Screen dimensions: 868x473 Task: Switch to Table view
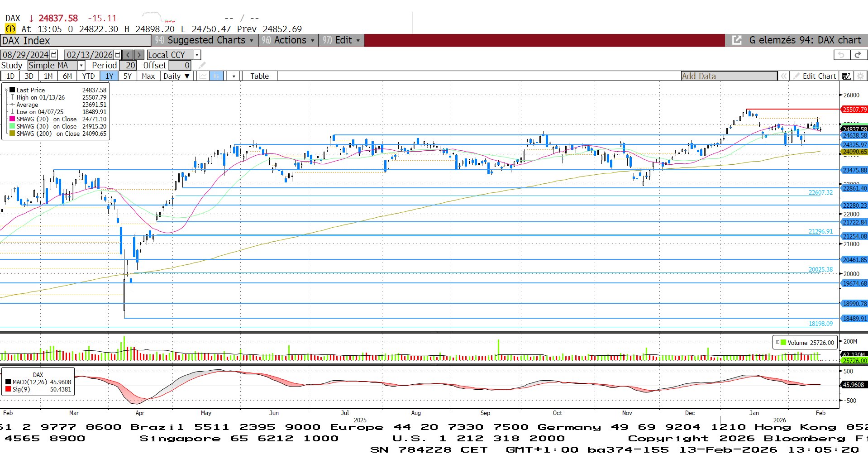[259, 76]
